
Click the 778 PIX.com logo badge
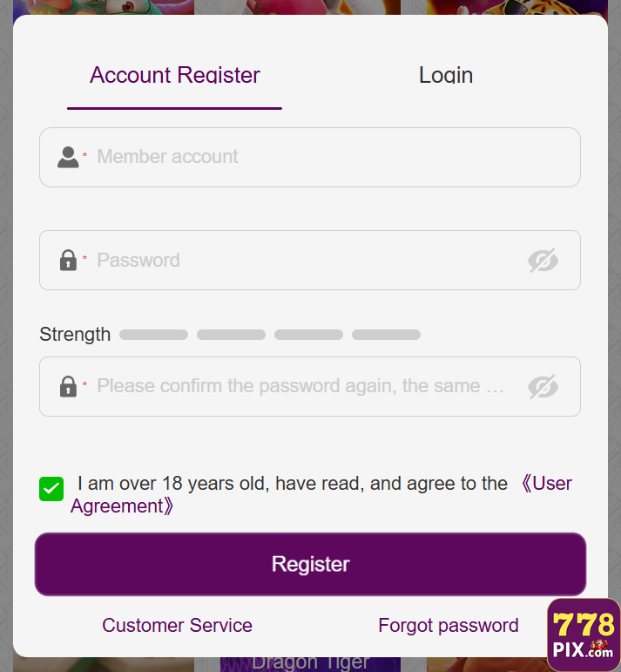pyautogui.click(x=584, y=635)
